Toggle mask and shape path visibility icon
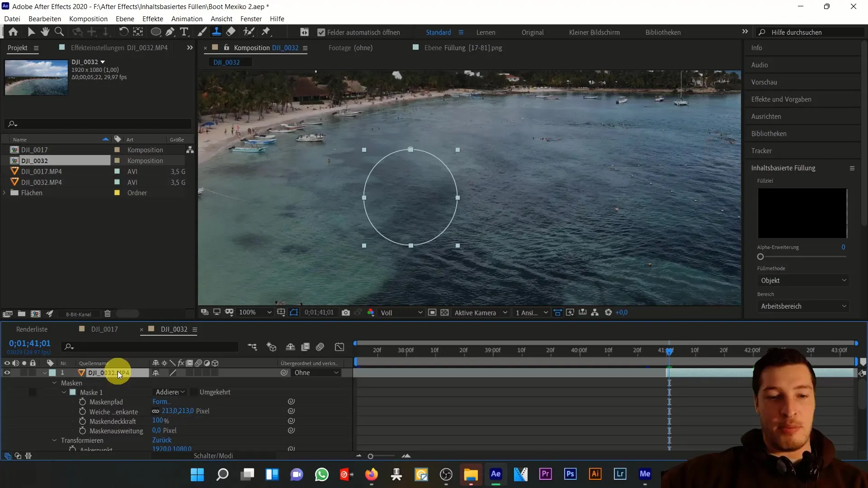The width and height of the screenshot is (868, 488). coord(294,313)
